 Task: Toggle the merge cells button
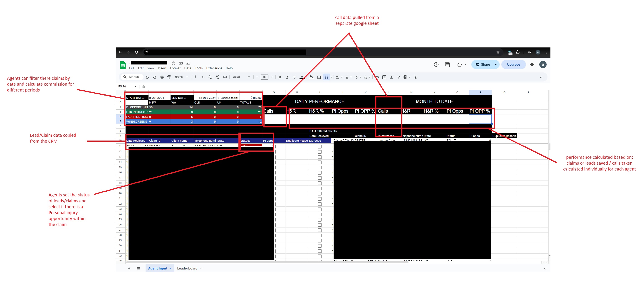tap(326, 77)
